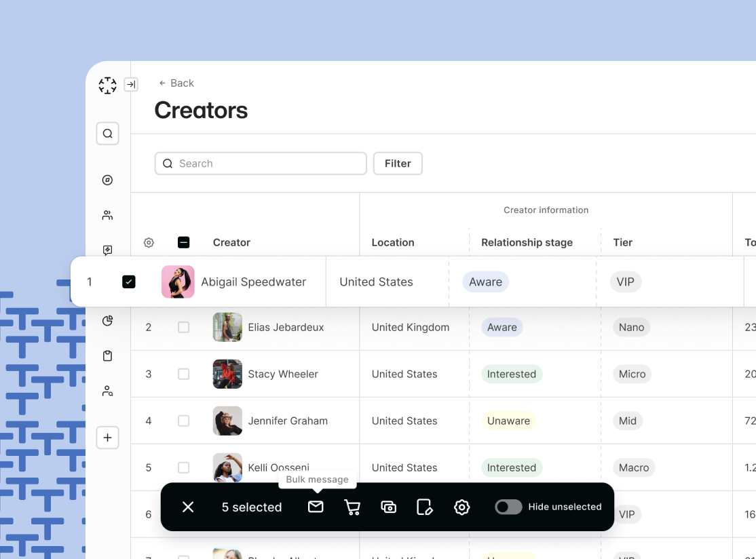Open Stacy Wheeler's Interested stage badge
This screenshot has height=559, width=756.
coord(512,374)
